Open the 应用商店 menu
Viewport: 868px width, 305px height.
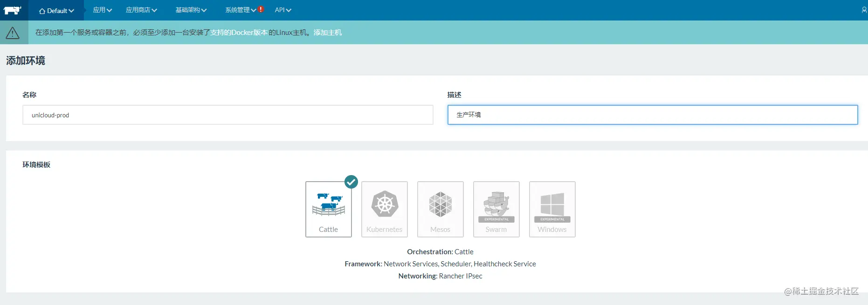click(141, 10)
